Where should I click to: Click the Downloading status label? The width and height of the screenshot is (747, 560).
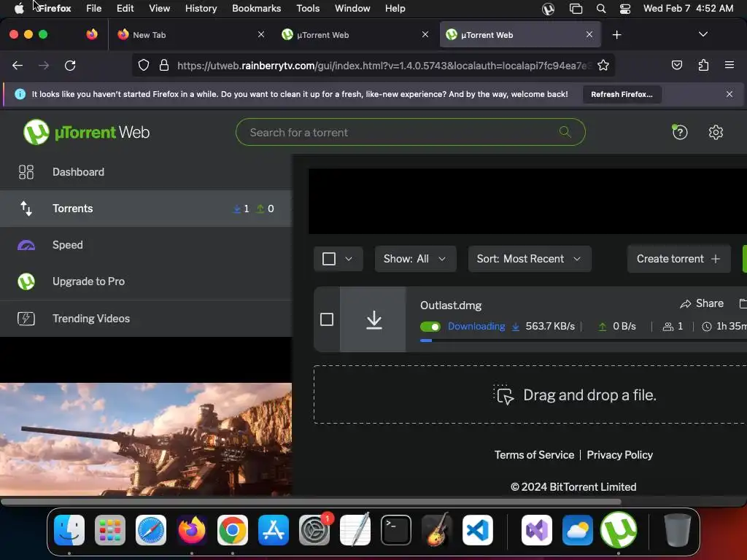click(476, 326)
